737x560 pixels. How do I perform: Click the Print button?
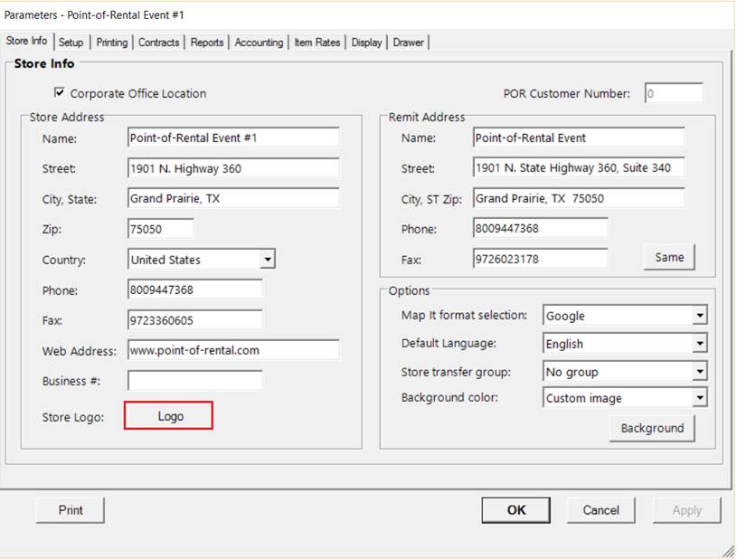point(71,510)
